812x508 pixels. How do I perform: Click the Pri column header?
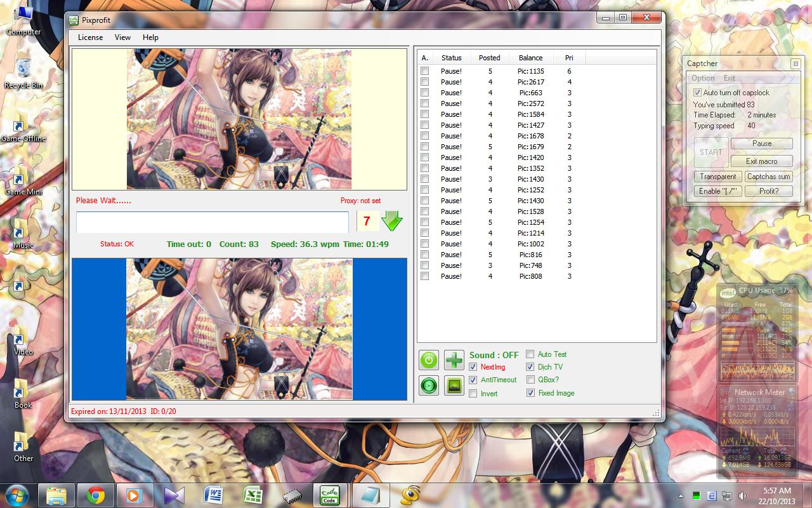569,58
